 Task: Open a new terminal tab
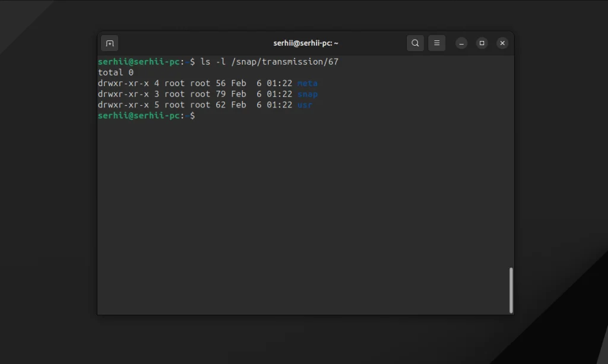[x=110, y=43]
